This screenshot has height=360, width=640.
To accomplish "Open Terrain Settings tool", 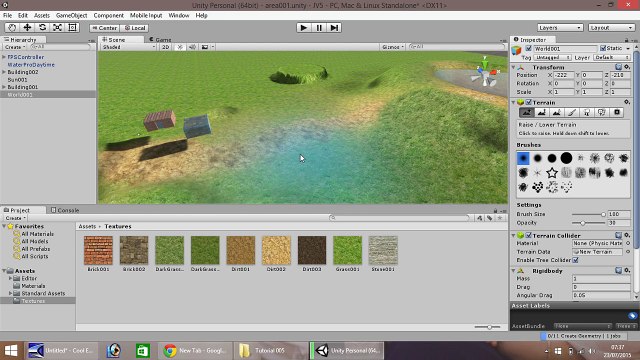I will click(x=617, y=113).
